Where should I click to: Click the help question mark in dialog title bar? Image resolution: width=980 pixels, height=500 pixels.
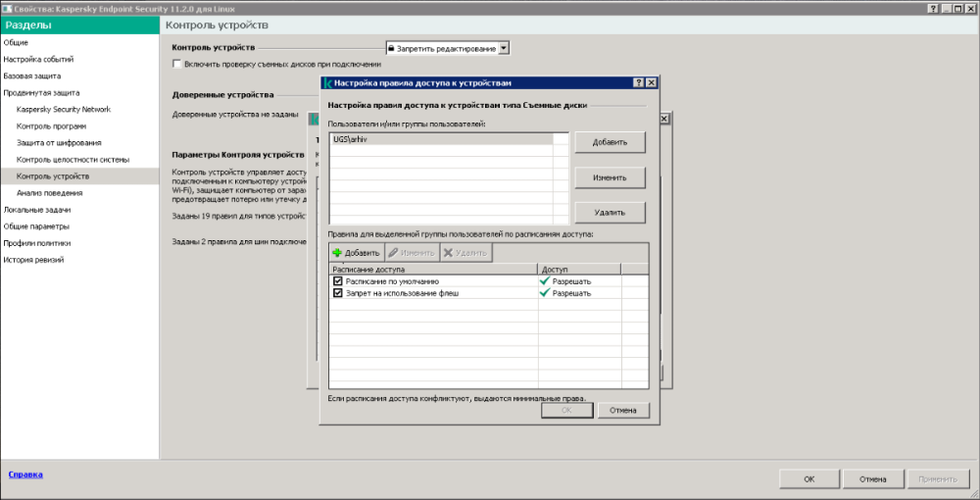(x=638, y=82)
